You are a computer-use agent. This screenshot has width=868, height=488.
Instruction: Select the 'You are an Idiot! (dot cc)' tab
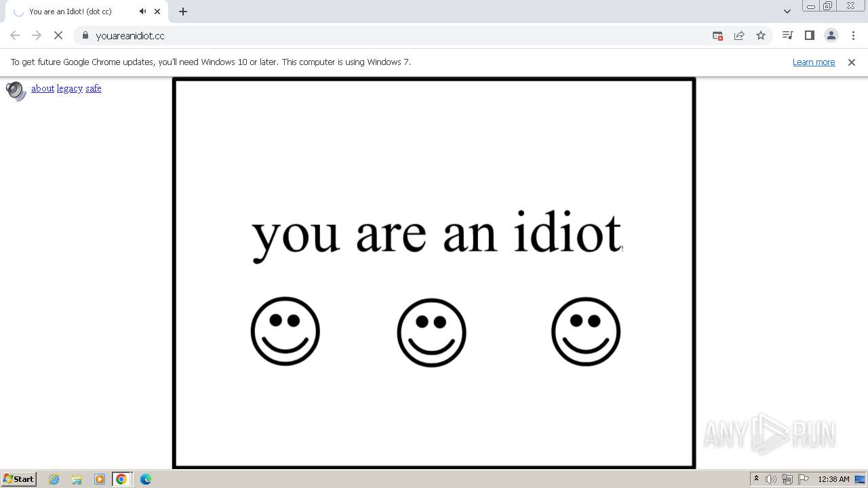point(87,12)
